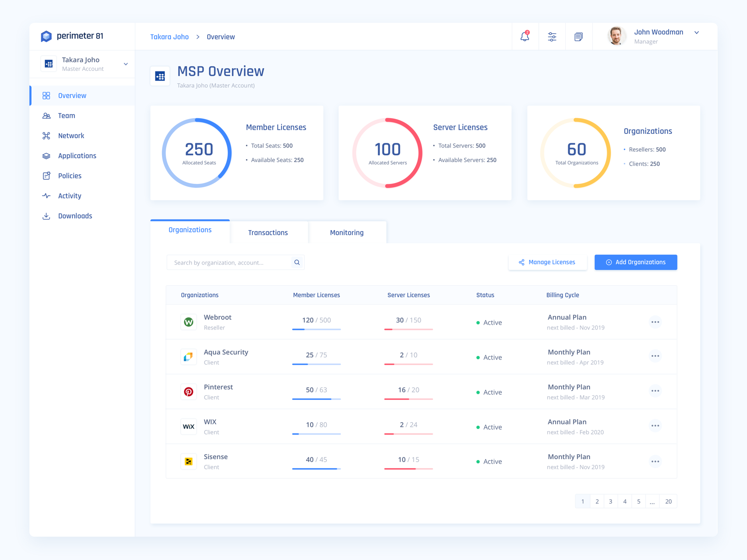Click the Perimeter 81 logo
747x560 pixels.
tap(73, 36)
